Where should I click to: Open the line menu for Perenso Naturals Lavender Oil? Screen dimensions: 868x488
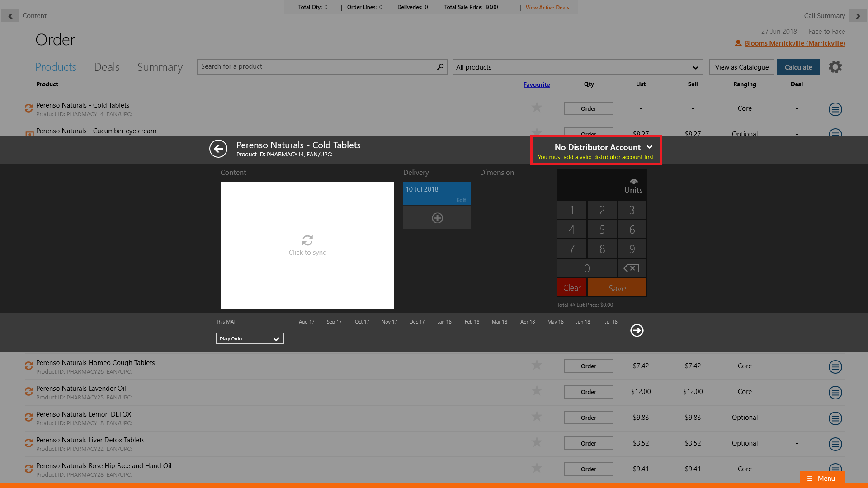click(x=835, y=392)
